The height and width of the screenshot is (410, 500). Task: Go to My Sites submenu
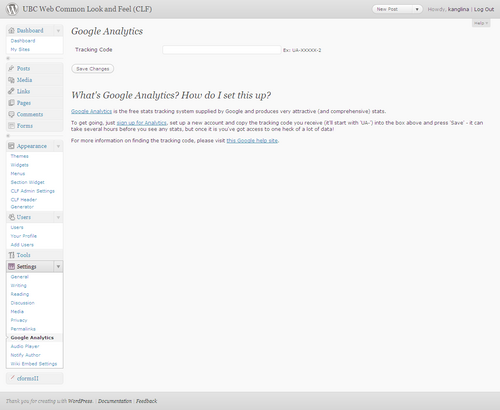tap(20, 49)
